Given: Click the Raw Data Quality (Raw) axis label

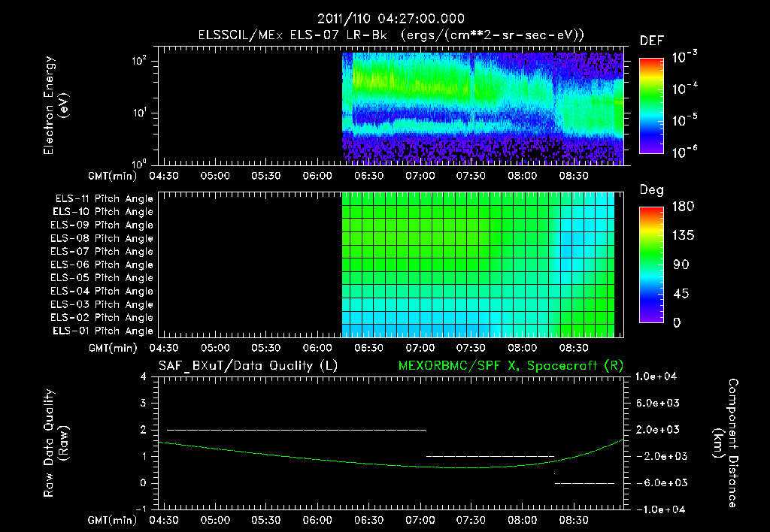Looking at the screenshot, I should coord(56,443).
